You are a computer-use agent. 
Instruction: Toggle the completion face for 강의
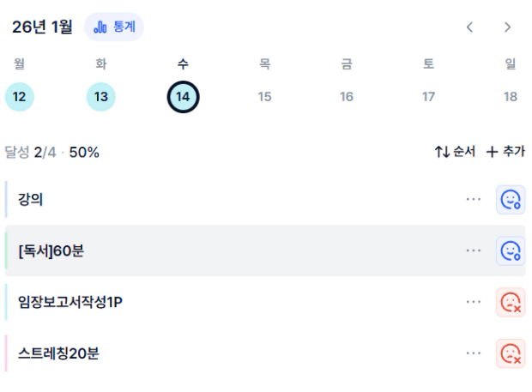(511, 200)
